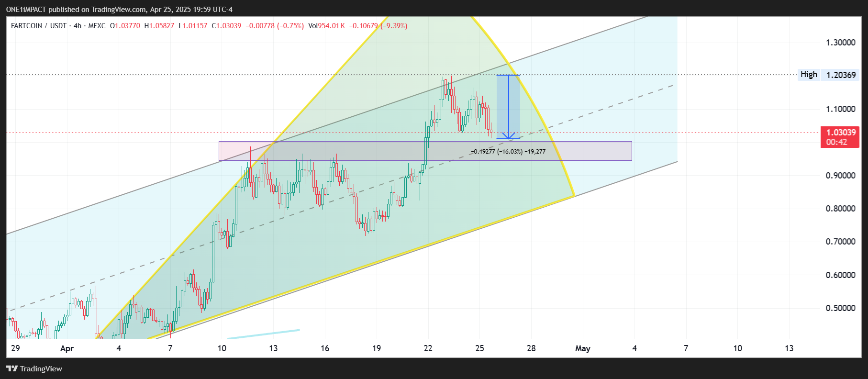Image resolution: width=868 pixels, height=379 pixels.
Task: Click the '28' date axis label
Action: coord(531,348)
